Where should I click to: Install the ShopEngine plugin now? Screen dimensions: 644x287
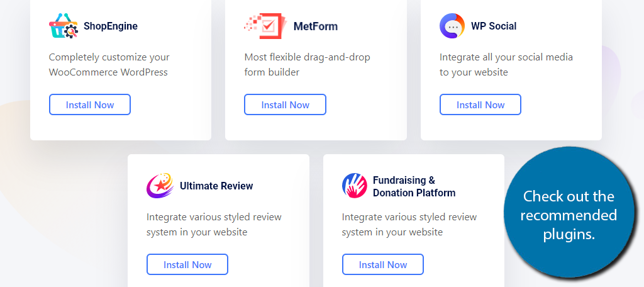tap(90, 105)
